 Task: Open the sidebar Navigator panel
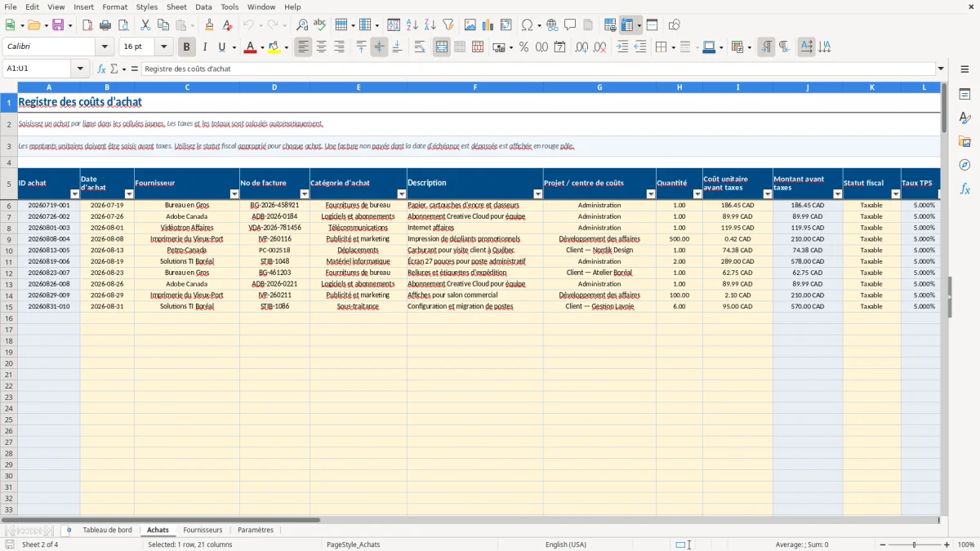pos(964,165)
